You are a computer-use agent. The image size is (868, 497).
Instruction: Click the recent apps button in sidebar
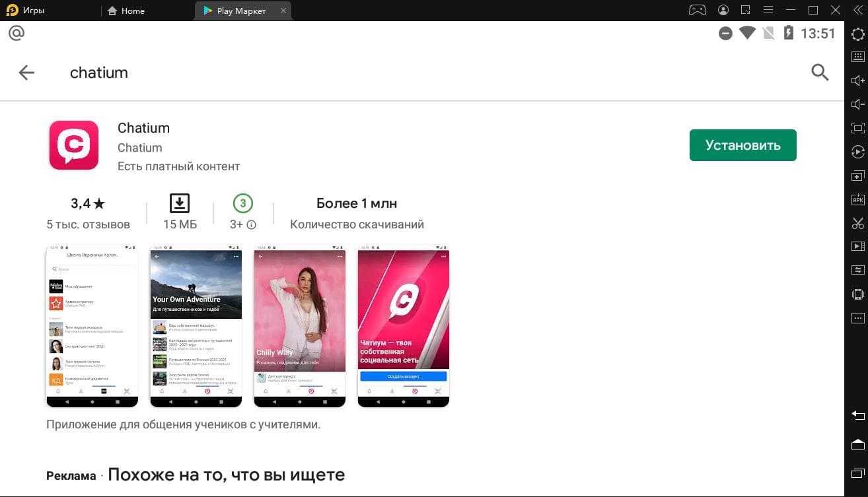(857, 473)
